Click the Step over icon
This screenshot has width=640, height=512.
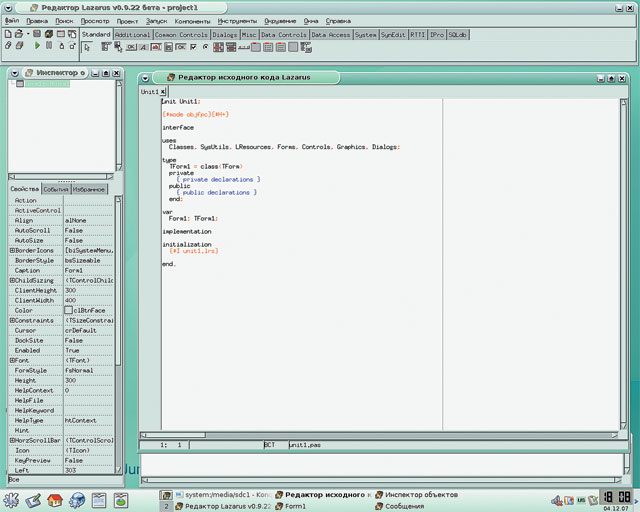point(72,45)
